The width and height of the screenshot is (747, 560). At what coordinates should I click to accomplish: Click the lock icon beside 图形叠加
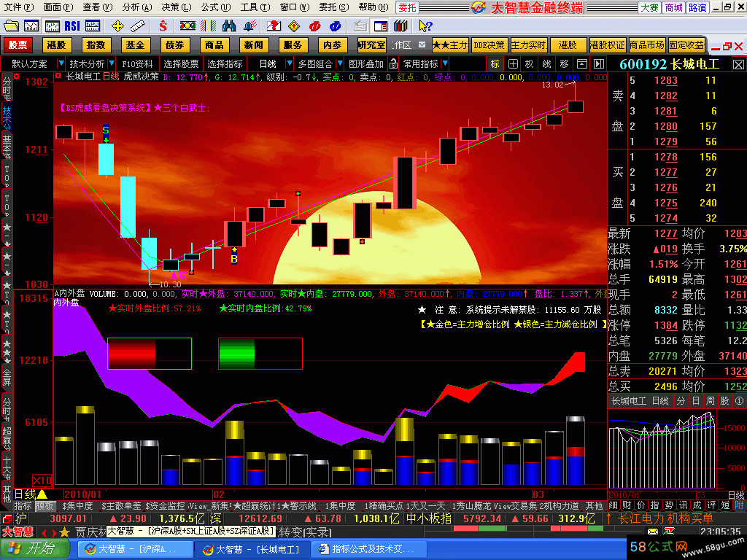tap(393, 63)
